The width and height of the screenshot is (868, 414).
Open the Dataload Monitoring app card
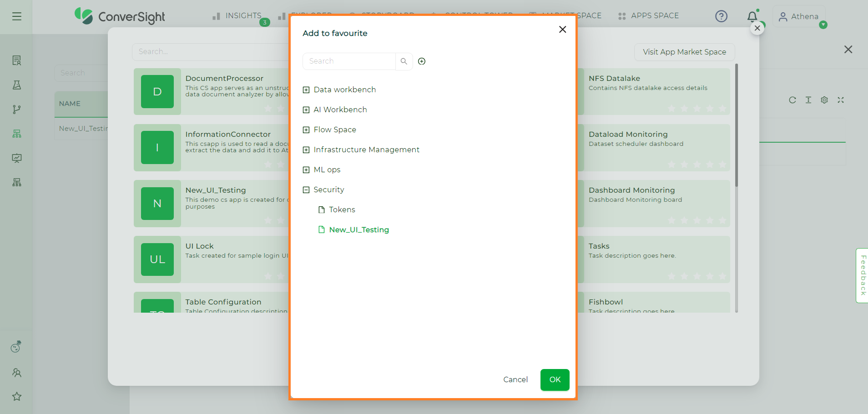(x=654, y=147)
